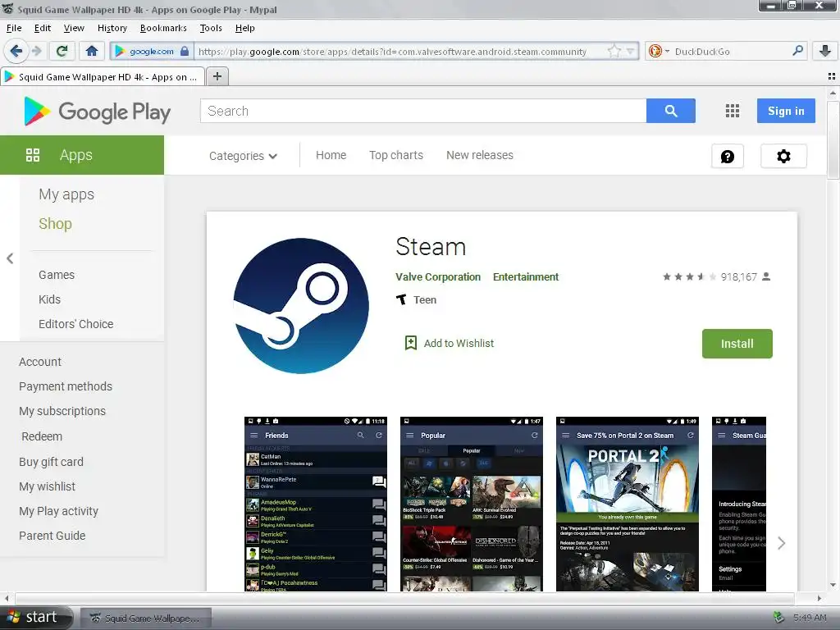840x630 pixels.
Task: Open a new browser tab with plus
Action: click(217, 76)
